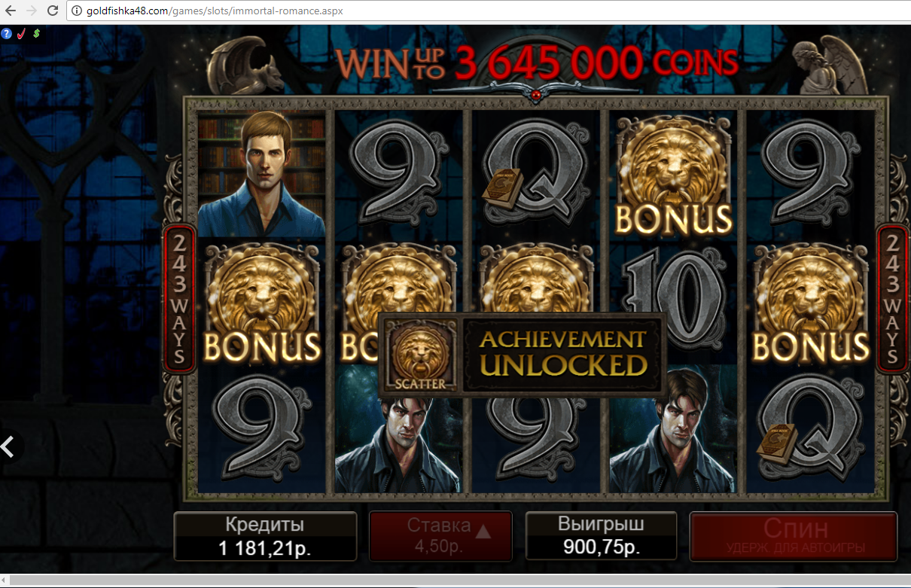This screenshot has width=911, height=588.
Task: Click the horizontal scrollbar at the bottom
Action: point(455,580)
